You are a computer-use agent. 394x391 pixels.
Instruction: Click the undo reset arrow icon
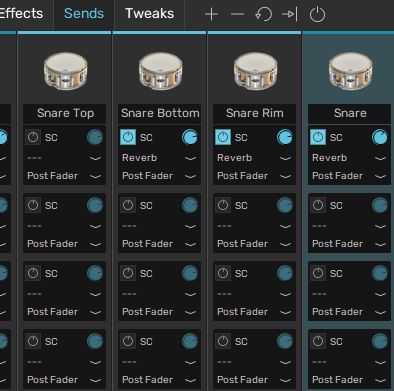point(263,14)
